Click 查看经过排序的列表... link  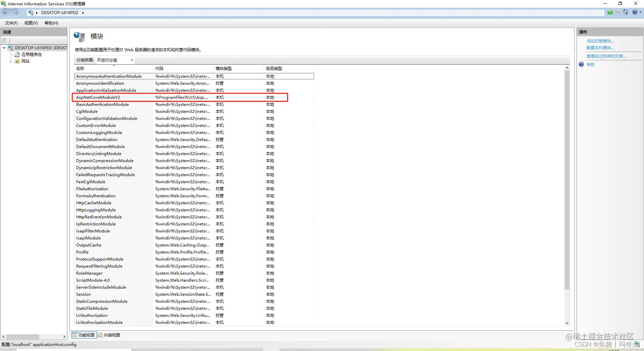(606, 56)
